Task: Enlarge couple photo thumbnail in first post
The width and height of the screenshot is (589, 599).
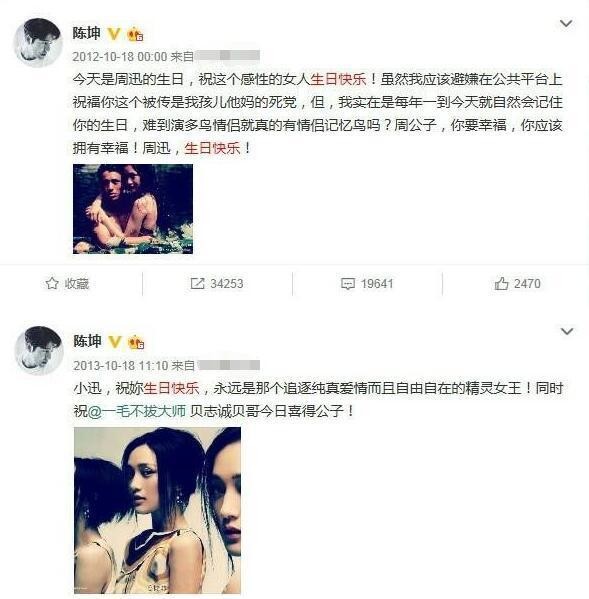Action: point(133,209)
